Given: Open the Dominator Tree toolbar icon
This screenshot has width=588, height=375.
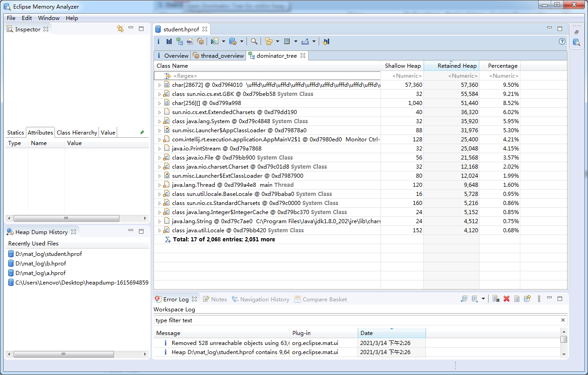Looking at the screenshot, I should pos(180,41).
